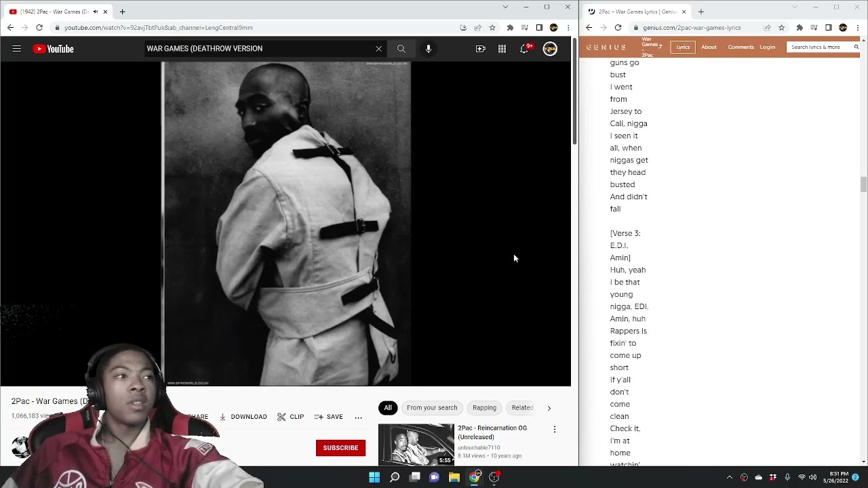Click the red Subscribe button
Image resolution: width=868 pixels, height=488 pixels.
(x=340, y=448)
